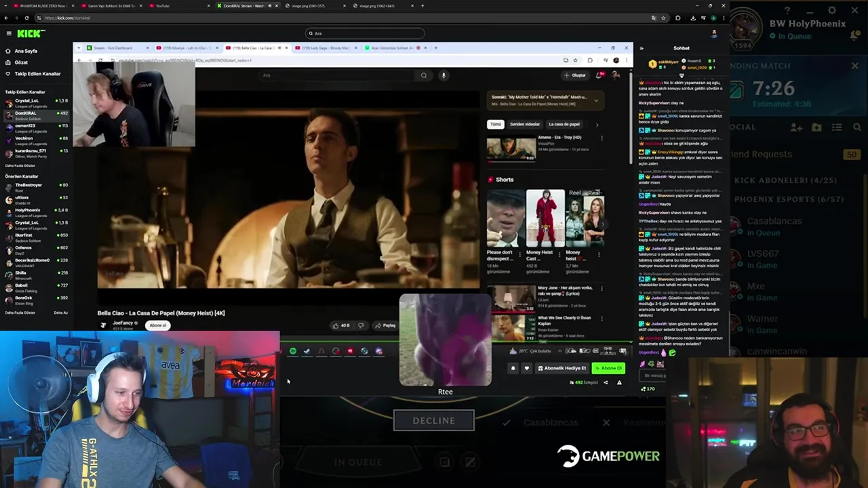Go to Ana Sayfa on Kick
The image size is (868, 488).
[26, 51]
